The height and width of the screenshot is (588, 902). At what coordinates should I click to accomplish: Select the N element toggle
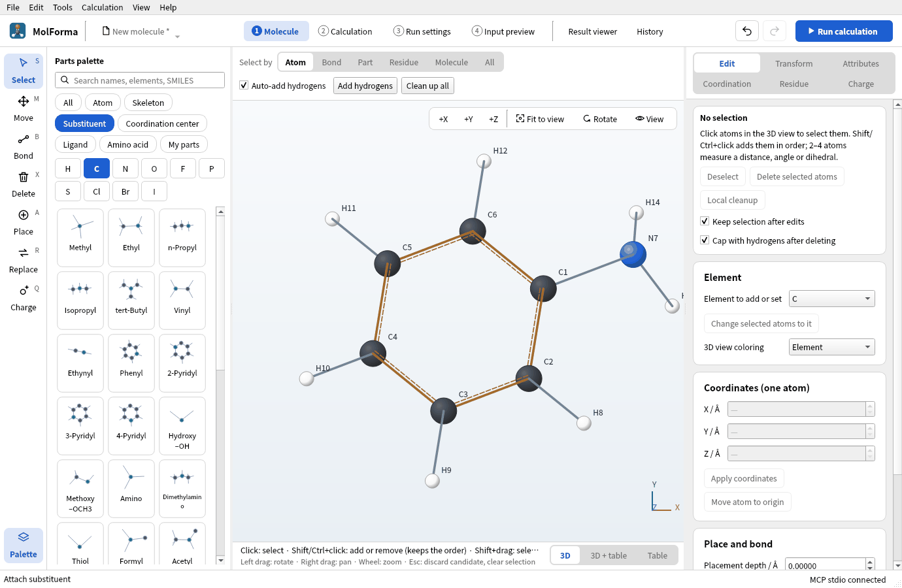125,169
